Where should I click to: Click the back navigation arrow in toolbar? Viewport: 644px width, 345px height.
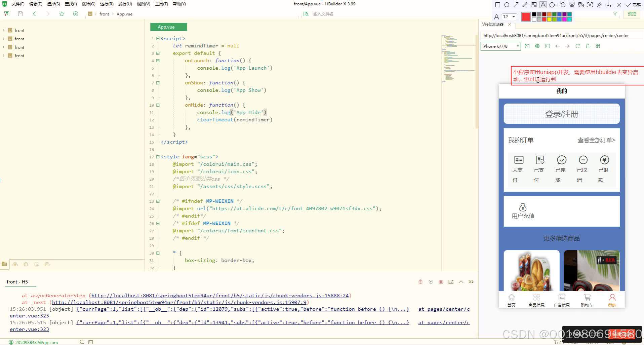coord(34,14)
